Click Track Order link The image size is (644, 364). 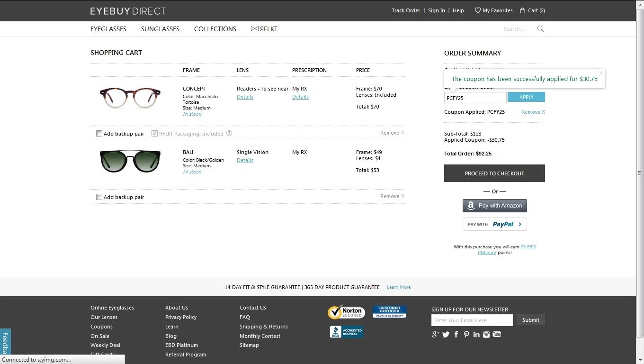406,10
